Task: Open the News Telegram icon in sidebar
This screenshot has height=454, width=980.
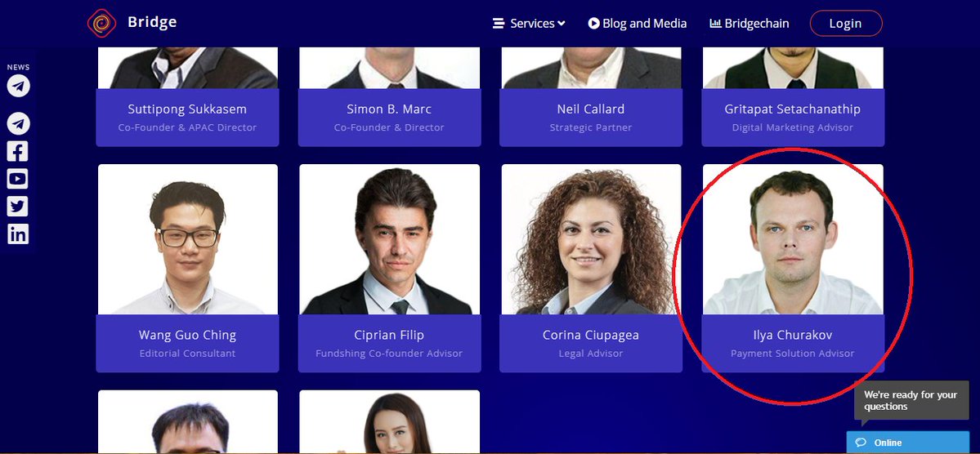Action: click(18, 86)
